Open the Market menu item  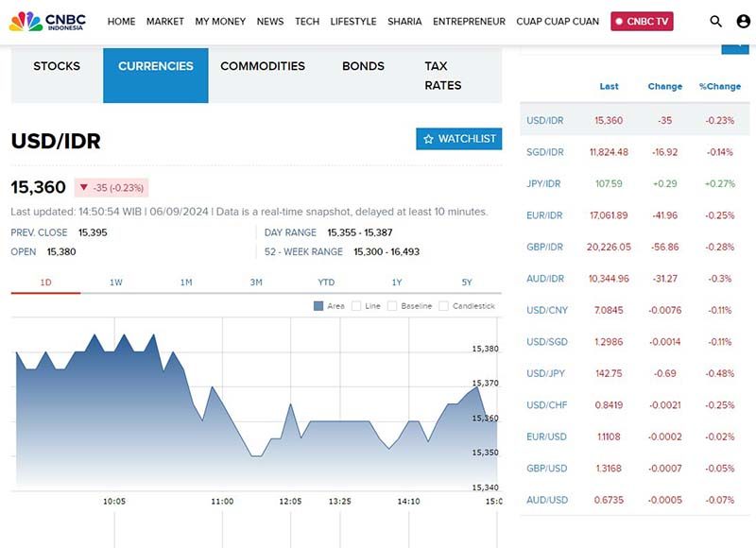pyautogui.click(x=165, y=22)
